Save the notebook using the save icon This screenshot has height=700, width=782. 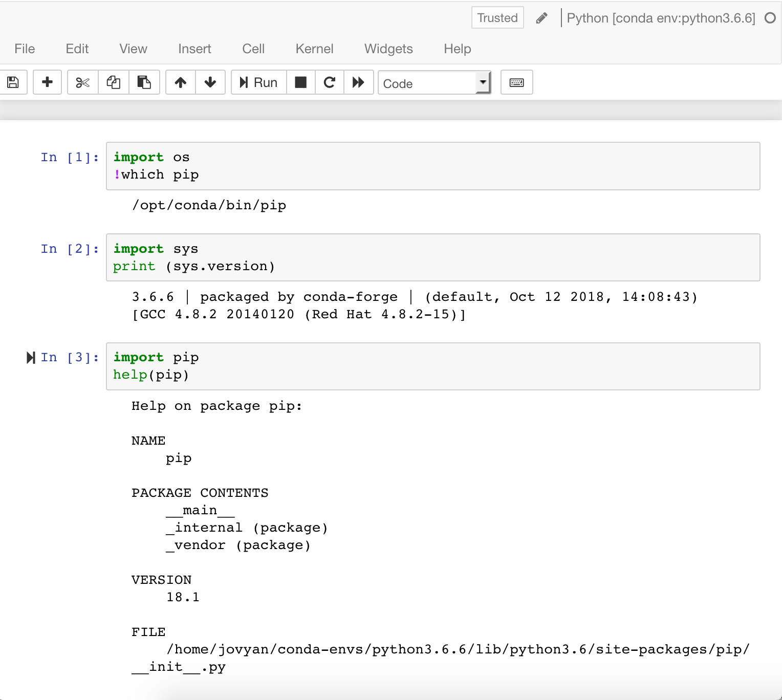[x=14, y=82]
